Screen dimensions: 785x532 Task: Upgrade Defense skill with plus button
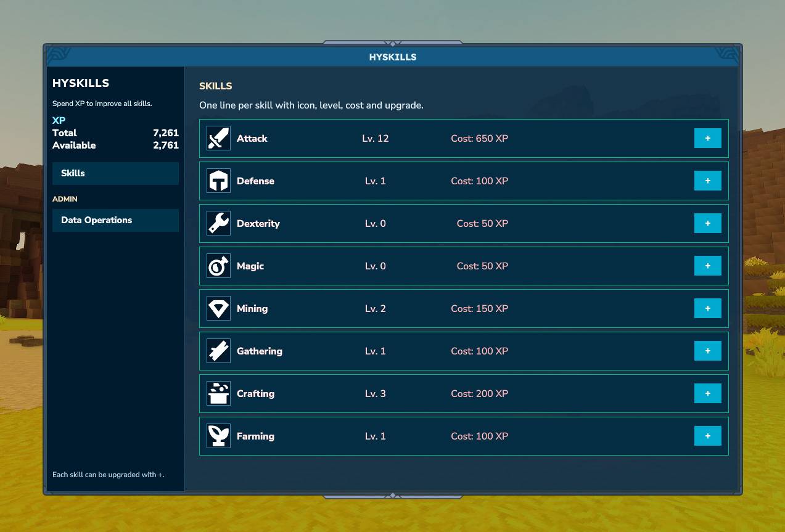tap(708, 181)
